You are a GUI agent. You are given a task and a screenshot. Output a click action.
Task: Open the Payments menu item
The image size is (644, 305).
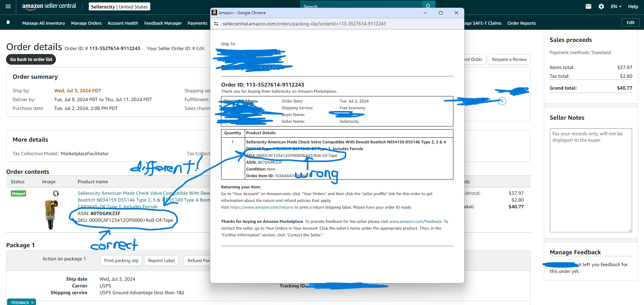tap(197, 23)
